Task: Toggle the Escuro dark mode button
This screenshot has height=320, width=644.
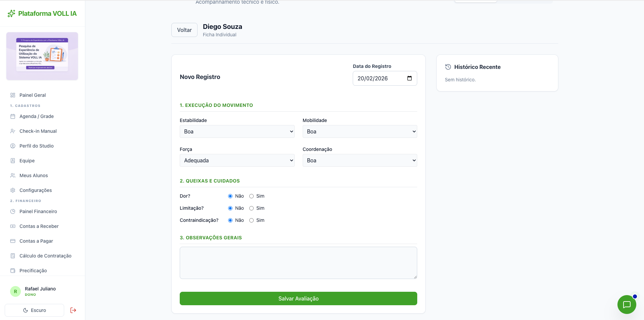Action: click(x=34, y=310)
